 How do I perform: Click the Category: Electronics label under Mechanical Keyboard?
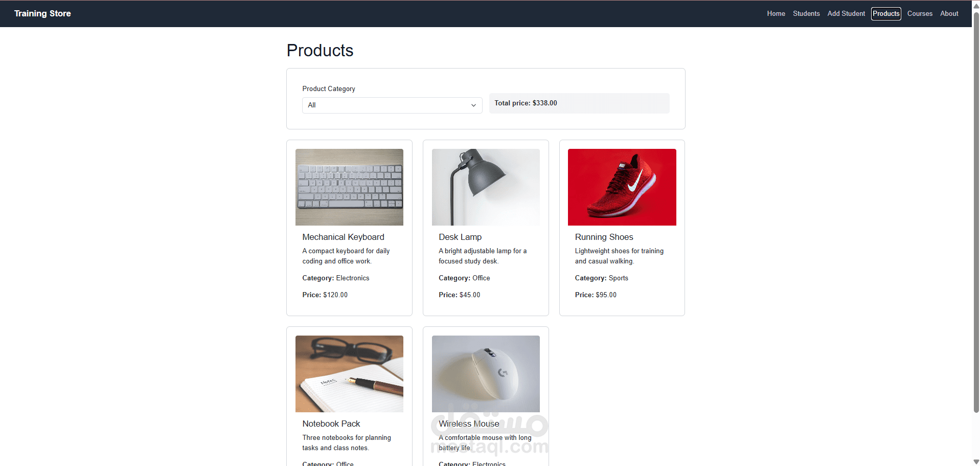click(x=335, y=278)
